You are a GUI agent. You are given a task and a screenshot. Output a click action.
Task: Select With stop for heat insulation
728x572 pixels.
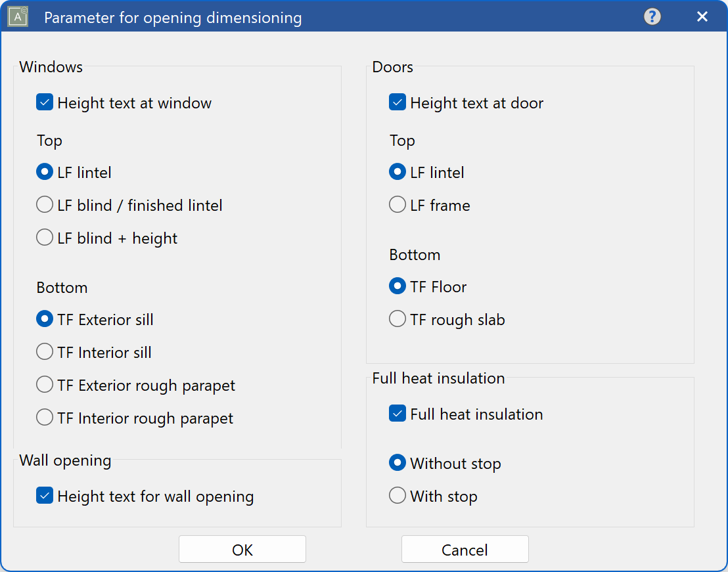pos(397,496)
